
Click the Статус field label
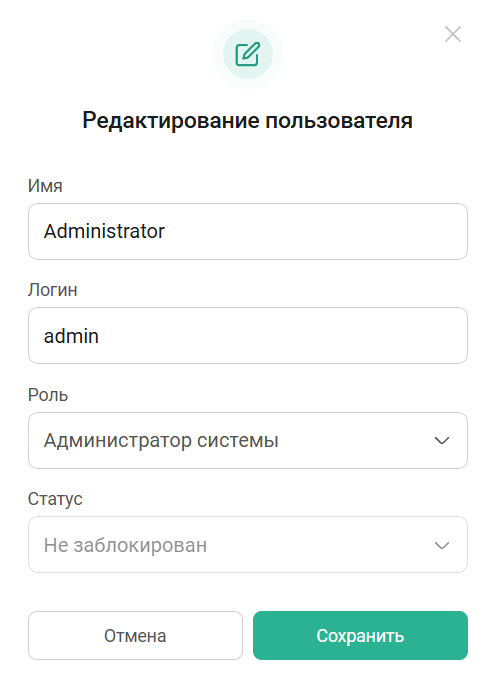55,499
